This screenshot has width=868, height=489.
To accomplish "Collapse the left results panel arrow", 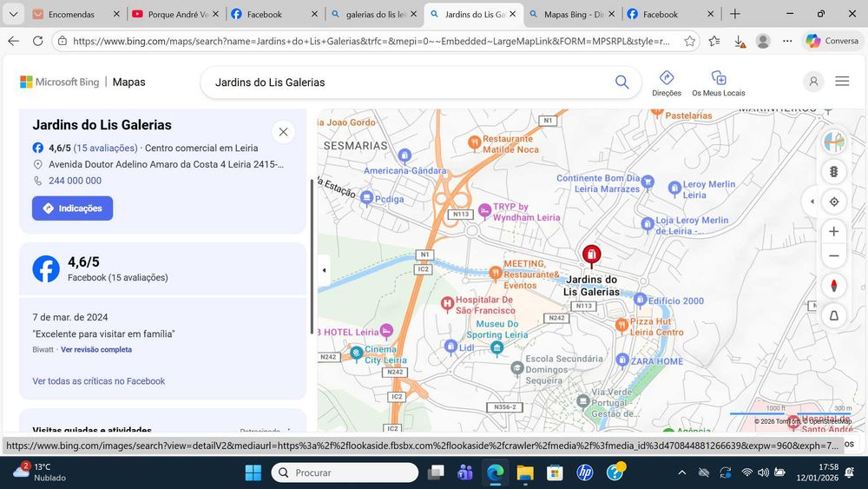I will pos(324,270).
